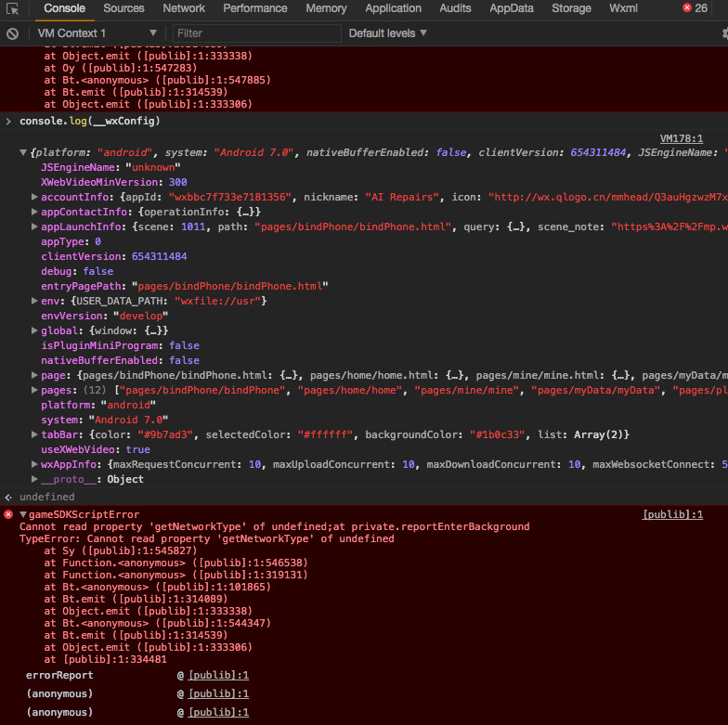Expand the __proto__ Object entry
The image size is (728, 725).
(34, 479)
